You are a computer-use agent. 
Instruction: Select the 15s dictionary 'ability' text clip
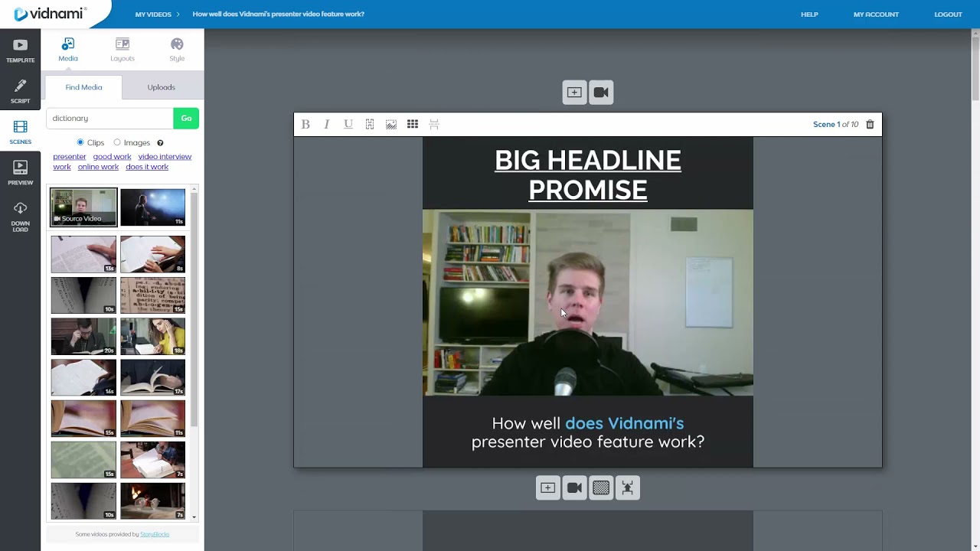pos(152,295)
